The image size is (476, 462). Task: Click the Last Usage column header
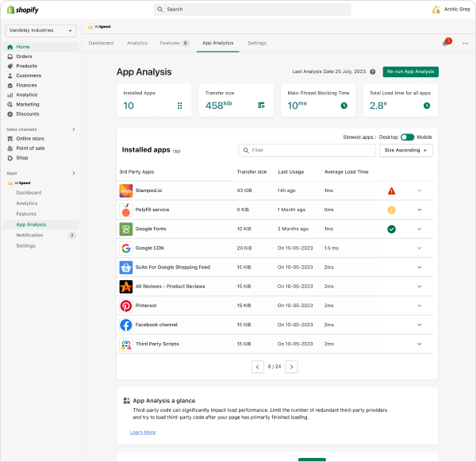tap(291, 172)
